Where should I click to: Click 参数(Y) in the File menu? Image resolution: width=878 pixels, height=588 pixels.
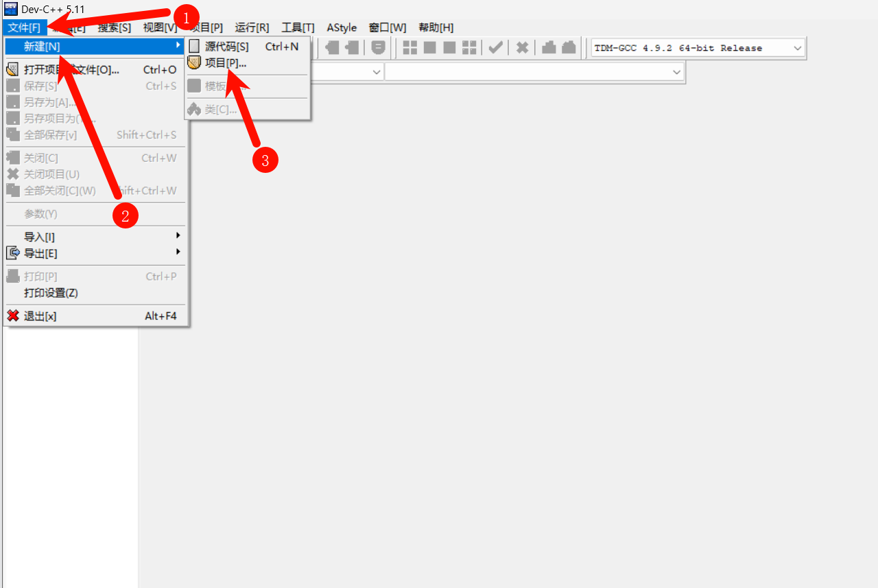click(95, 213)
